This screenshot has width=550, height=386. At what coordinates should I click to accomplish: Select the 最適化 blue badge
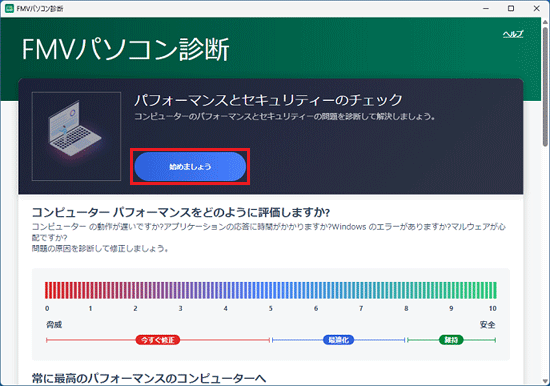[x=338, y=340]
